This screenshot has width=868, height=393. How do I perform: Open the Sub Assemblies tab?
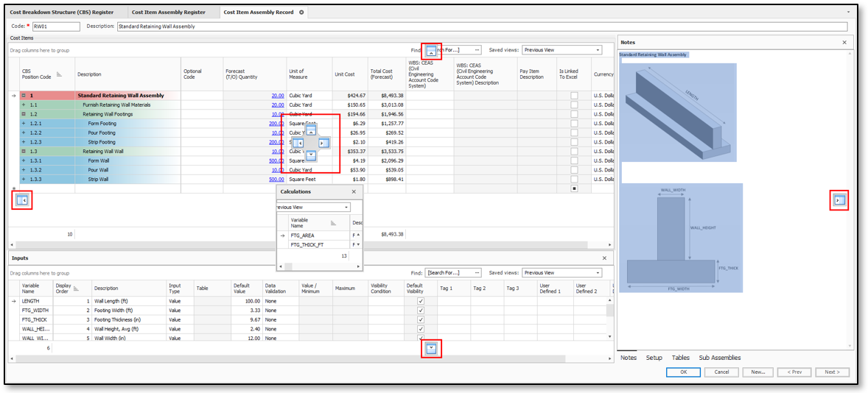click(720, 358)
